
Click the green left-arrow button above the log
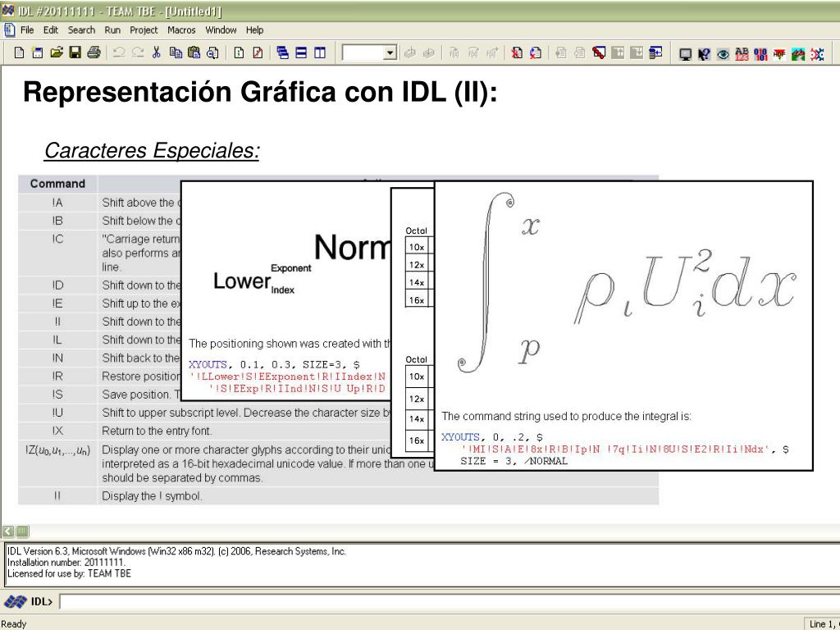tap(8, 531)
